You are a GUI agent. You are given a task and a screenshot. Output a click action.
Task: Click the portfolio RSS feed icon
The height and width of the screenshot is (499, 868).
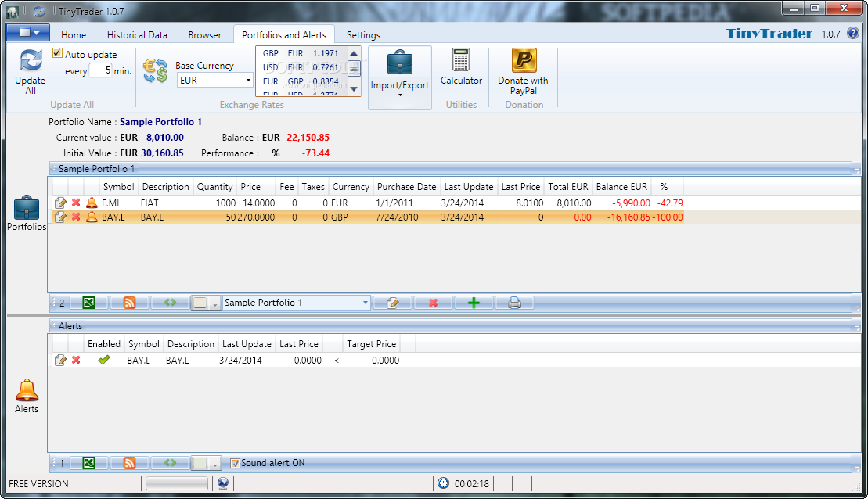point(129,303)
